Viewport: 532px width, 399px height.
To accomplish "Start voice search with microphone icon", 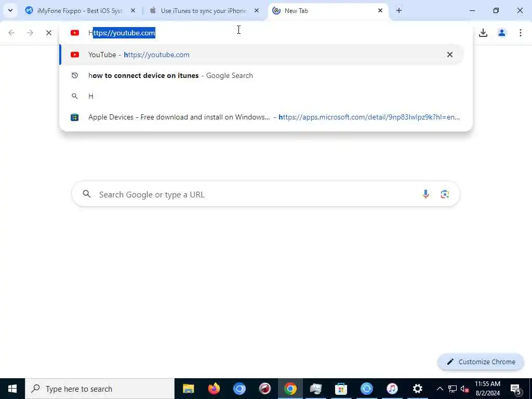I will pyautogui.click(x=426, y=194).
